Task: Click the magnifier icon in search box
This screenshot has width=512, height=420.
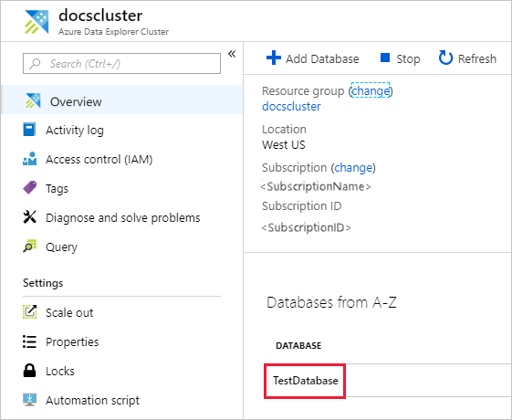Action: (x=35, y=63)
